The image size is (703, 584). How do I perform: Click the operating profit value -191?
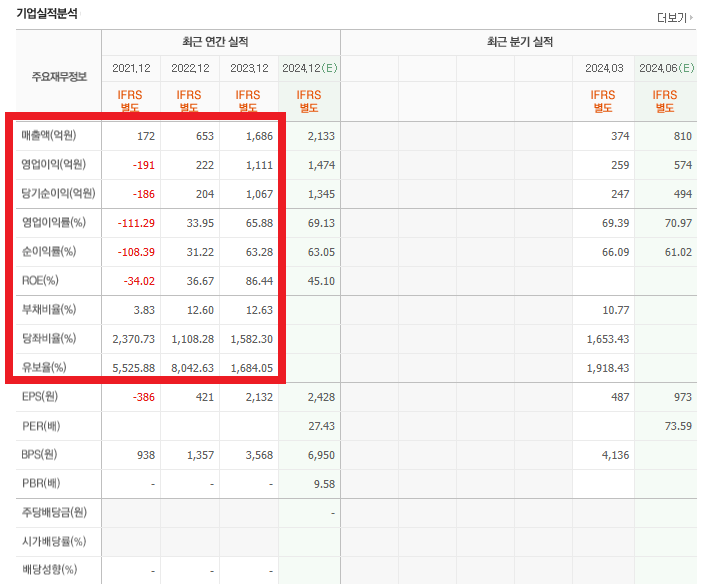143,165
